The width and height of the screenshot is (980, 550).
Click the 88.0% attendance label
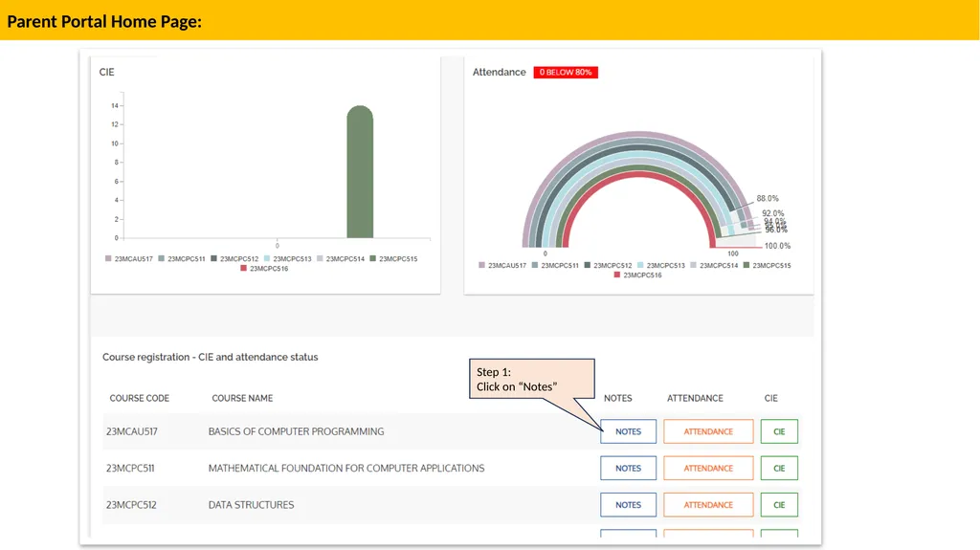(x=768, y=199)
